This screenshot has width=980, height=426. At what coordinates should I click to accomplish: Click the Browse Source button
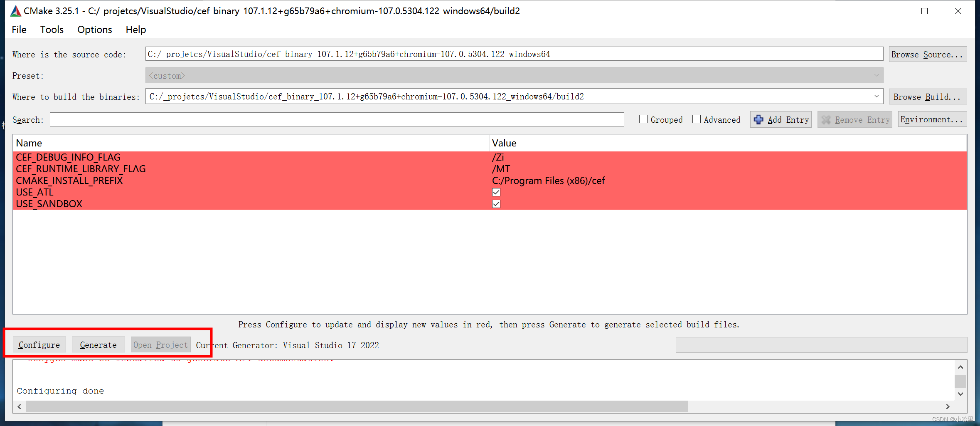pos(928,54)
